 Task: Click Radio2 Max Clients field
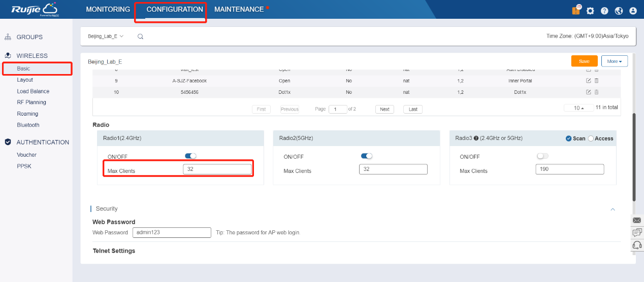click(x=393, y=169)
